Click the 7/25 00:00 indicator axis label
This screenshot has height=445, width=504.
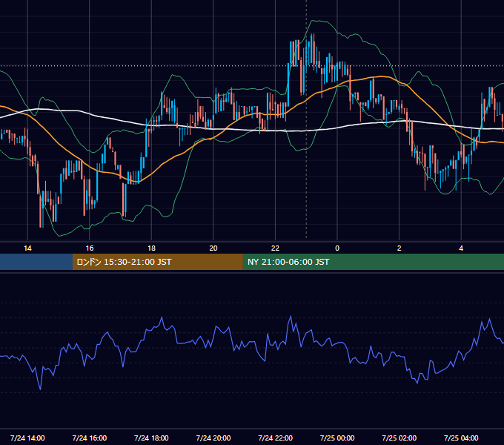tap(337, 438)
